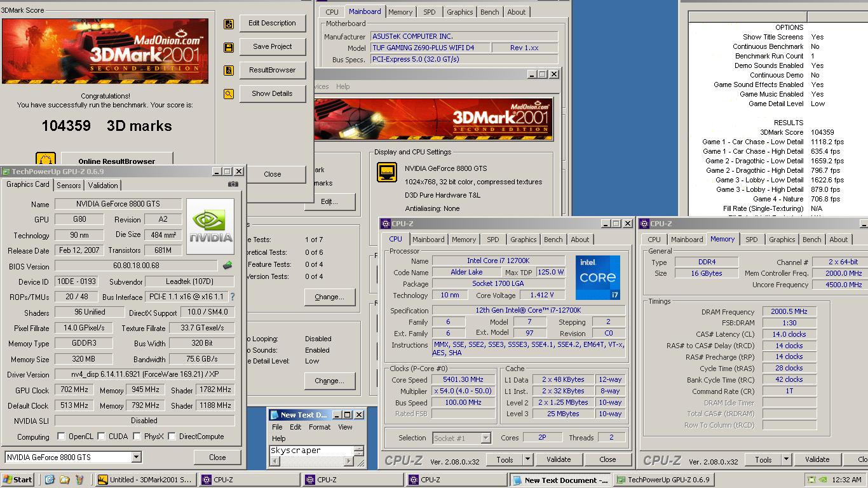Screen dimensions: 868x488
Task: Open the SPD tab in CPU-Z Memory window
Action: click(752, 240)
